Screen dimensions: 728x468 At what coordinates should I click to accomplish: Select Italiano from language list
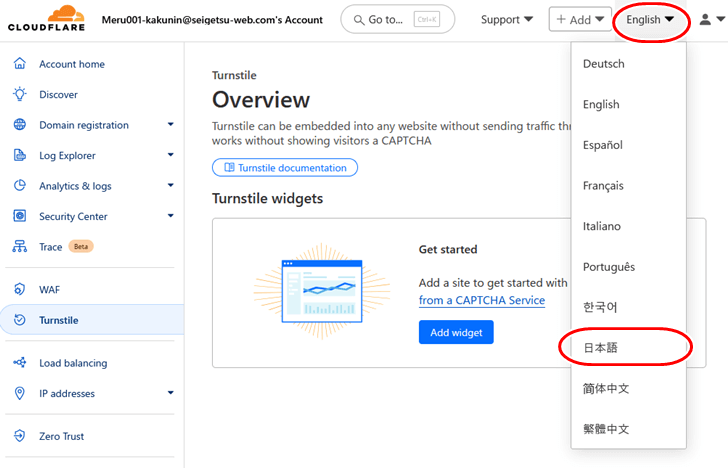pos(628,226)
